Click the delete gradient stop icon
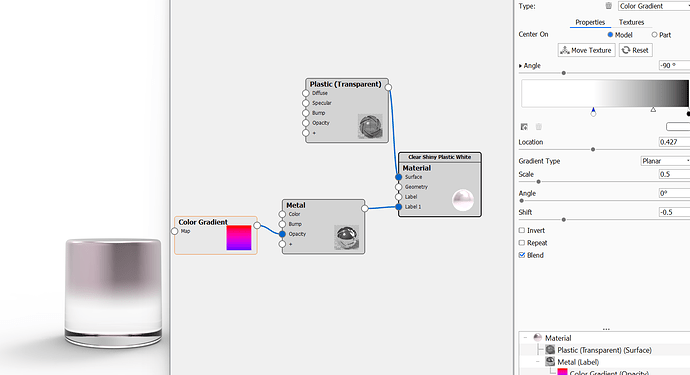The height and width of the screenshot is (375, 690). [x=539, y=127]
